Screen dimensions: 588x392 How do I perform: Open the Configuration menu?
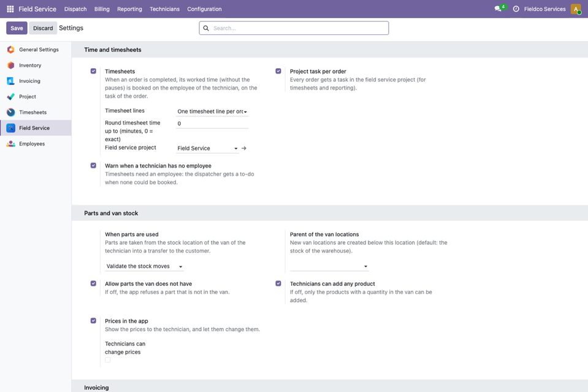coord(204,9)
